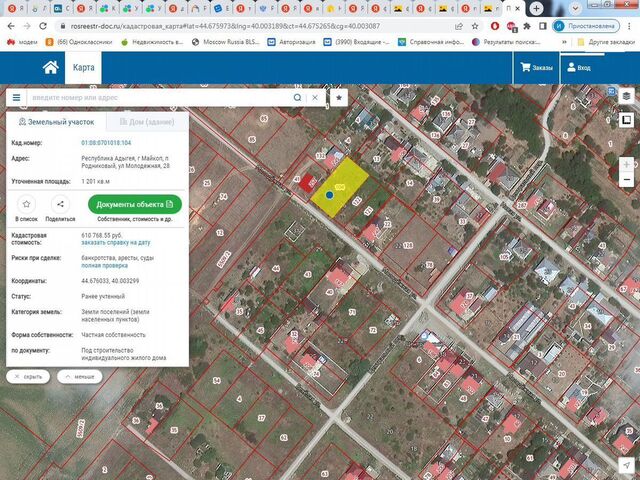Open Chrome three-dot menu
This screenshot has width=640, height=480.
point(629,26)
